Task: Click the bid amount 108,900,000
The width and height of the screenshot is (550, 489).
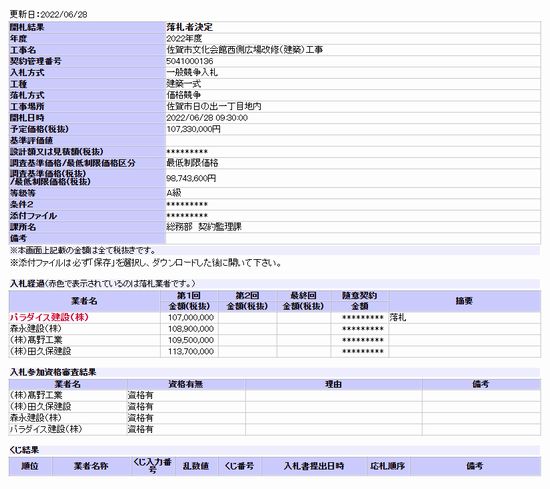Action: [191, 329]
